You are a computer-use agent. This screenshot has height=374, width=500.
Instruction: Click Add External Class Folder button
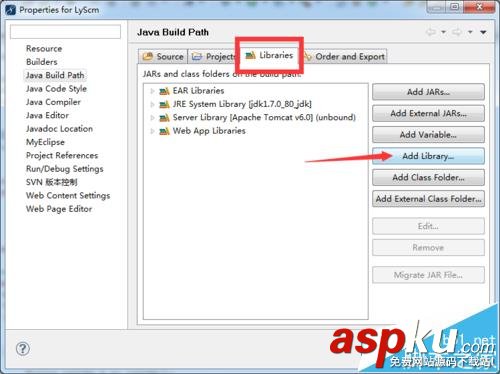pyautogui.click(x=428, y=199)
